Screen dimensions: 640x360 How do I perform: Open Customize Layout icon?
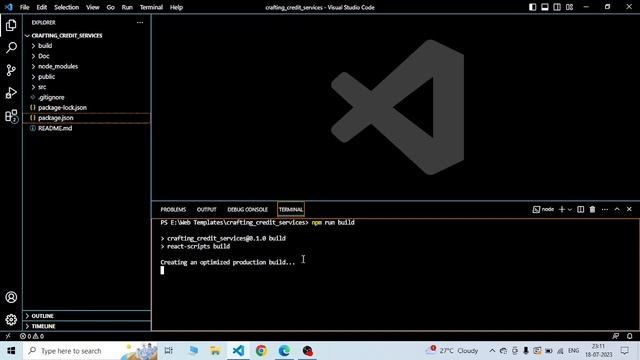569,7
